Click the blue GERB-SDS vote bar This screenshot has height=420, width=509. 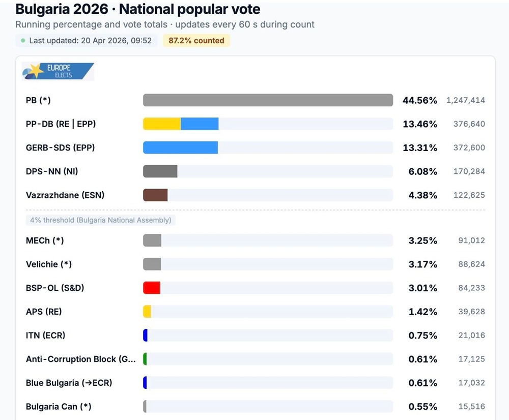(180, 147)
